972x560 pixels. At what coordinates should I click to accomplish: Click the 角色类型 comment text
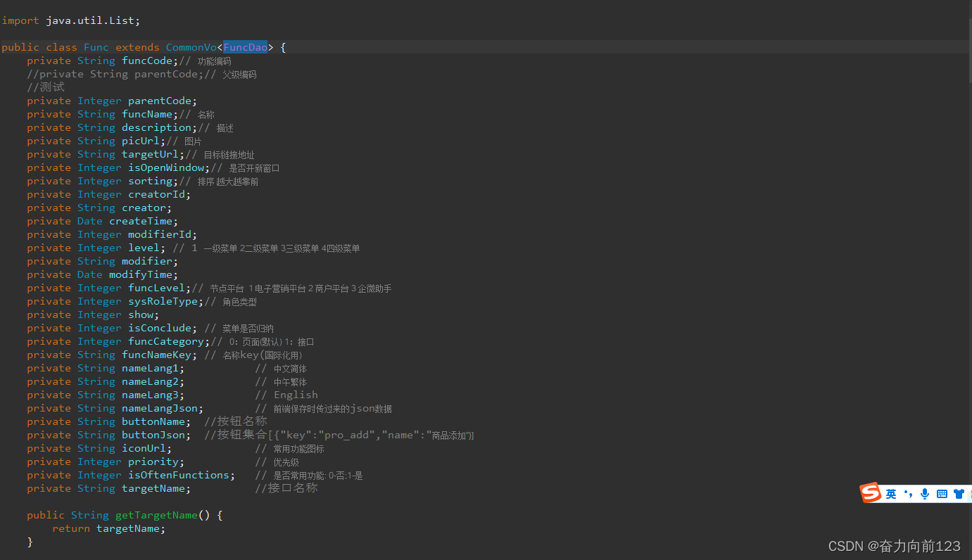pyautogui.click(x=240, y=302)
